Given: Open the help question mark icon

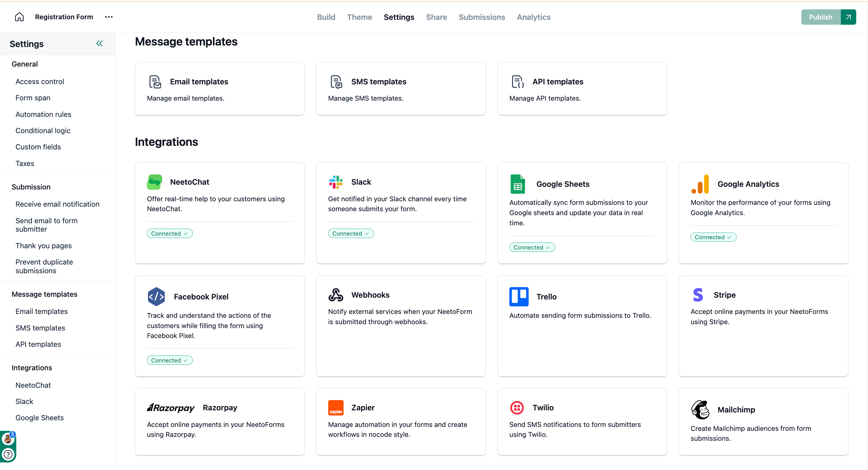Looking at the screenshot, I should (8, 454).
